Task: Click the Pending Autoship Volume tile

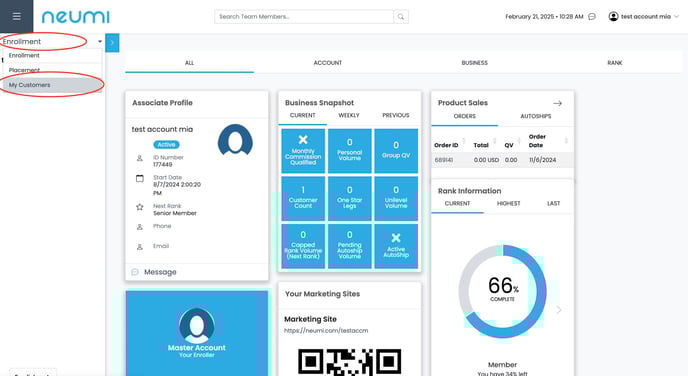Action: [350, 246]
